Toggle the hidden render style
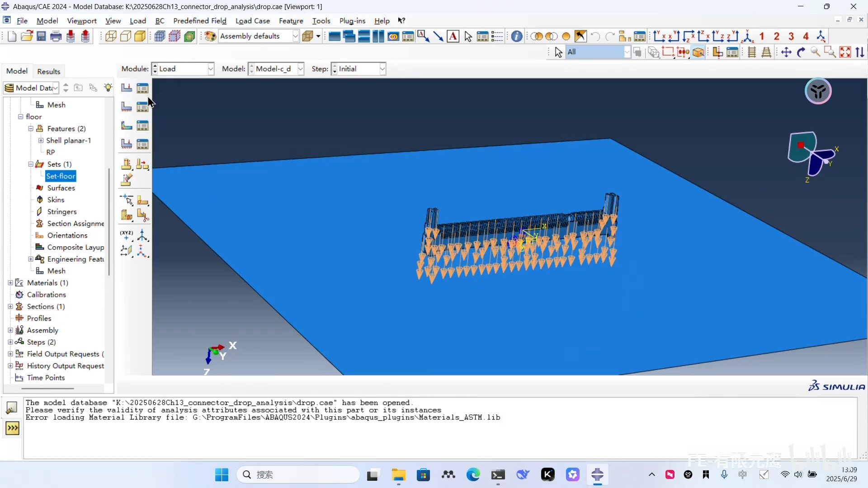 pyautogui.click(x=126, y=37)
